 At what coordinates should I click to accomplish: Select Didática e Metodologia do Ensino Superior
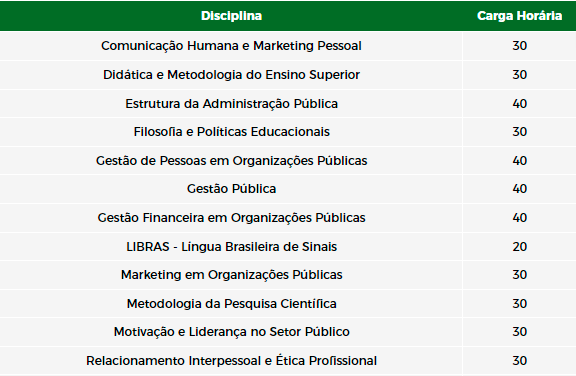pos(231,75)
